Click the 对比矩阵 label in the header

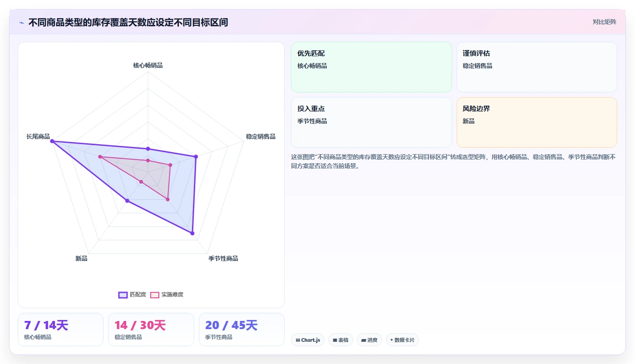click(604, 22)
